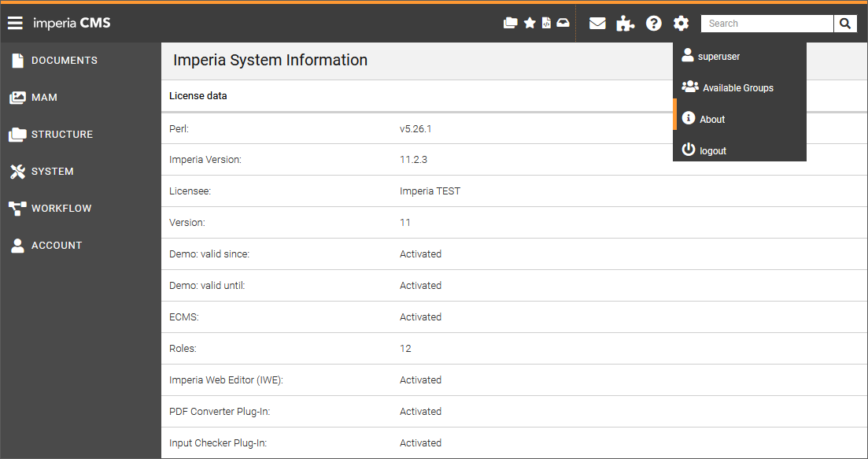This screenshot has height=459, width=868.
Task: Click the PDF Converter Plug-In: label
Action: pos(220,412)
